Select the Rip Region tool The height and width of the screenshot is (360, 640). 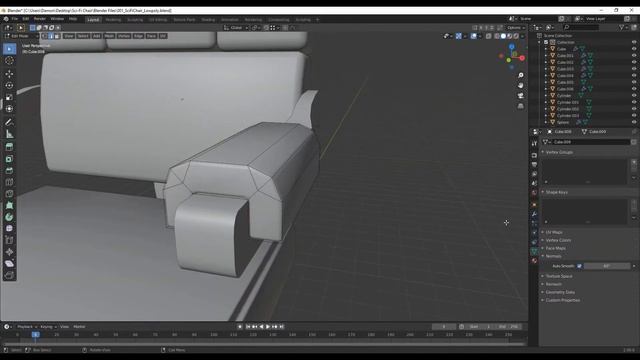(9, 276)
